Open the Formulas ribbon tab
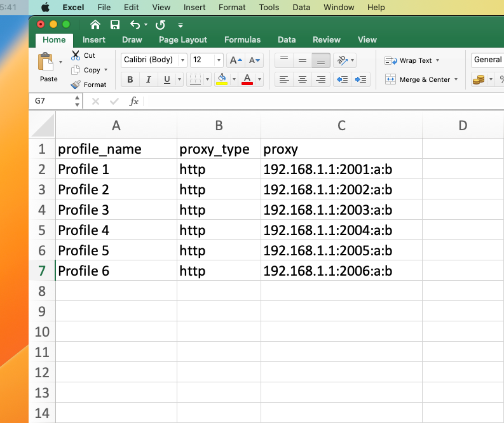The image size is (504, 423). (242, 39)
